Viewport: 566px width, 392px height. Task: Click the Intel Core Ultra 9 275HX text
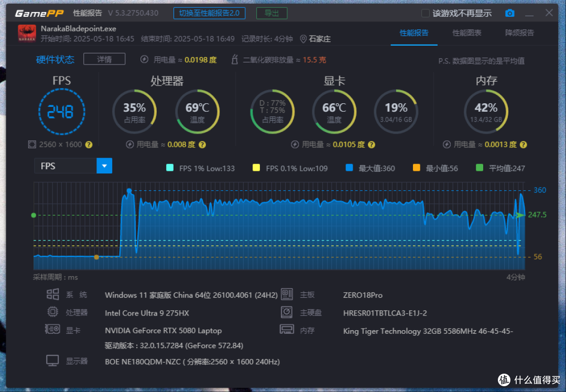tap(147, 313)
